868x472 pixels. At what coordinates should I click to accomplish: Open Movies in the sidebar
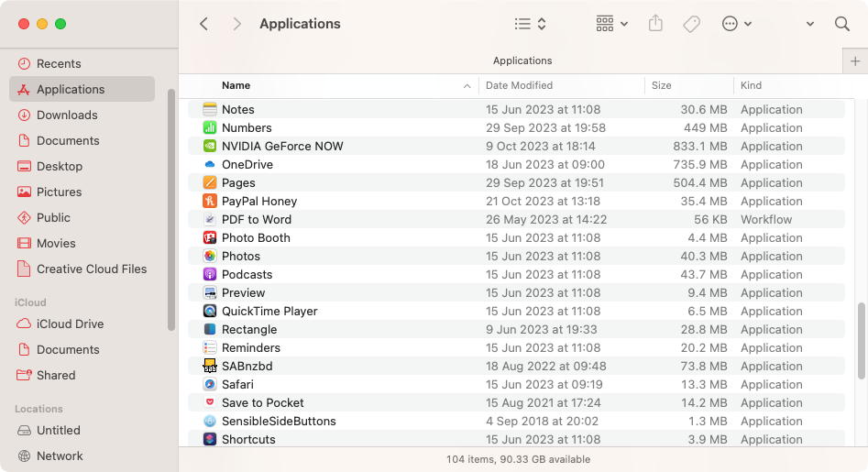tap(82, 243)
